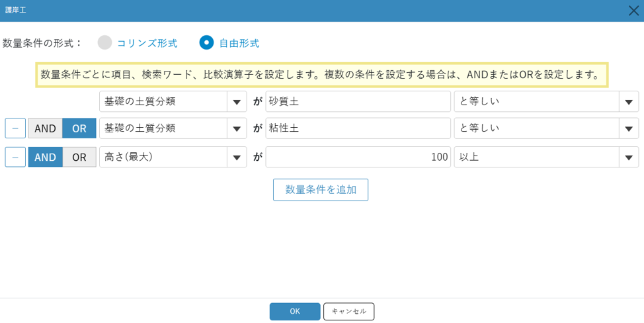
Task: Focus the 粘性土 search word field
Action: [358, 128]
